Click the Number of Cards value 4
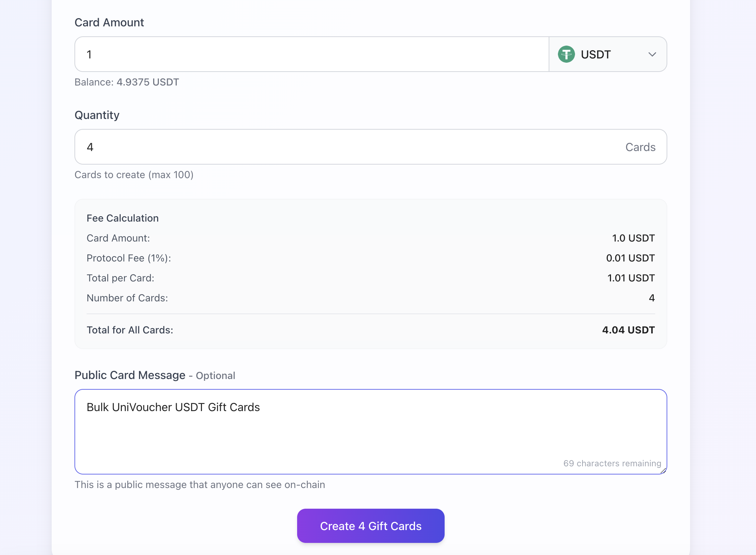Image resolution: width=756 pixels, height=555 pixels. (652, 298)
